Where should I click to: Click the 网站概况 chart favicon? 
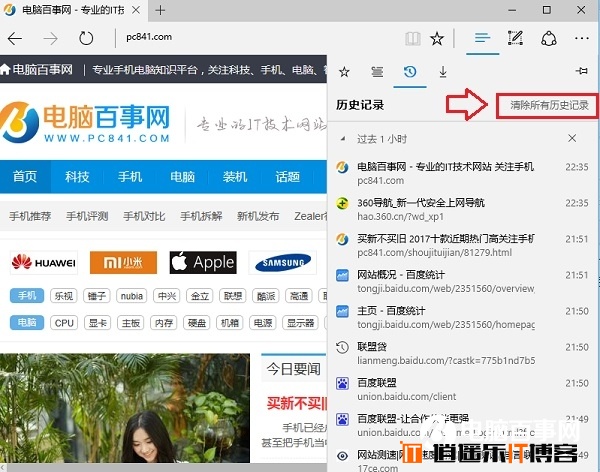pyautogui.click(x=342, y=275)
